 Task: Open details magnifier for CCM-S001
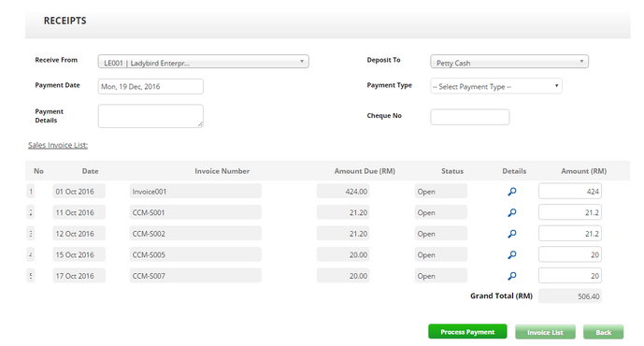pyautogui.click(x=512, y=212)
